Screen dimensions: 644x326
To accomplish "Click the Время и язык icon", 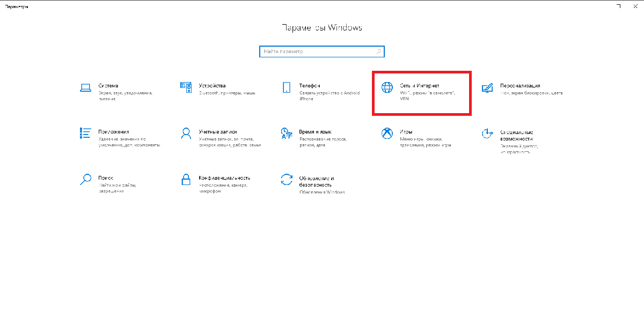I will pyautogui.click(x=287, y=133).
